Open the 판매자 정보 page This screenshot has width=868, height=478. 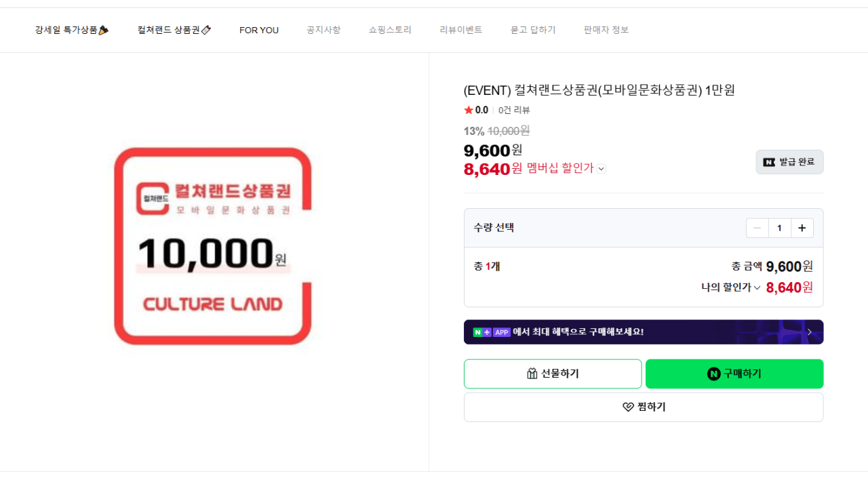(605, 30)
